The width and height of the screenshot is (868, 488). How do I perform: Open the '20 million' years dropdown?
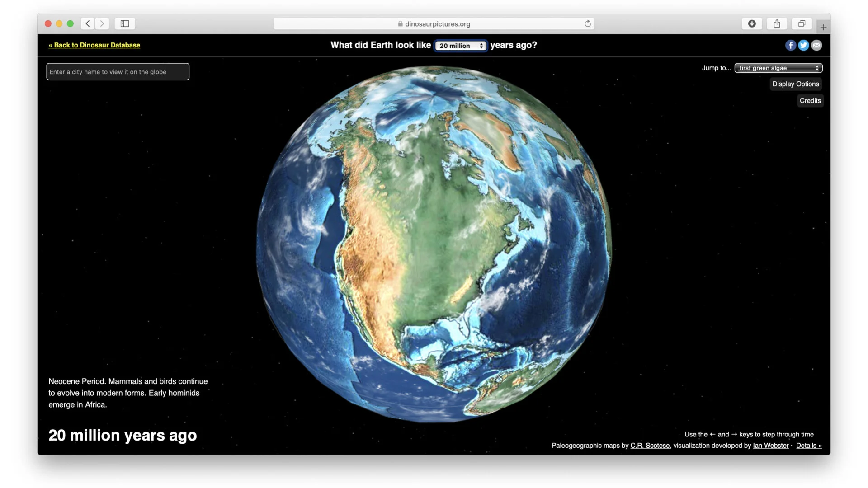pyautogui.click(x=461, y=46)
